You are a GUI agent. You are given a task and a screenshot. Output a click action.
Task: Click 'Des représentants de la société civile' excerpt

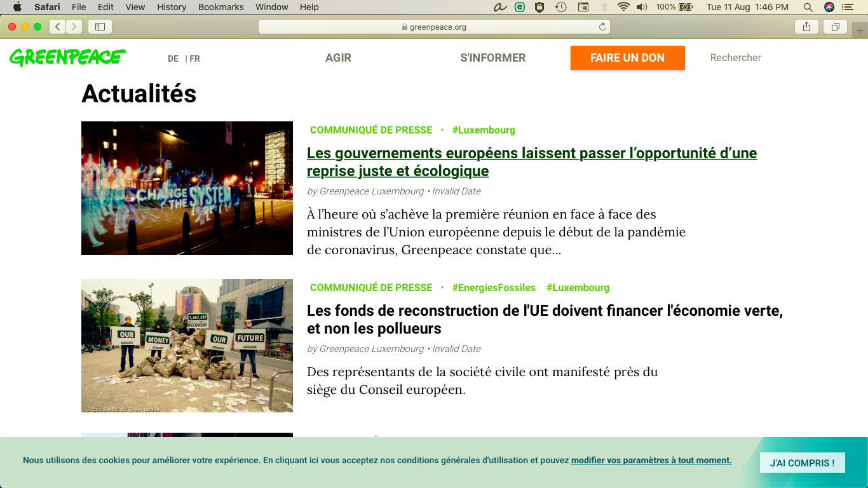pos(482,381)
